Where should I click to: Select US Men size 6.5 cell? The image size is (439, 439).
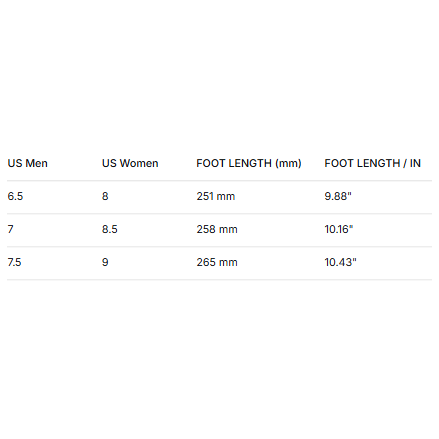point(15,196)
